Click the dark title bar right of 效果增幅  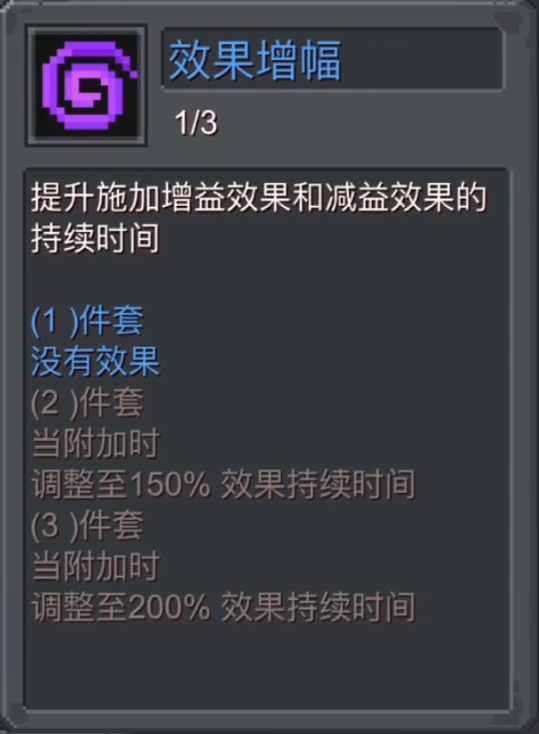pyautogui.click(x=421, y=59)
